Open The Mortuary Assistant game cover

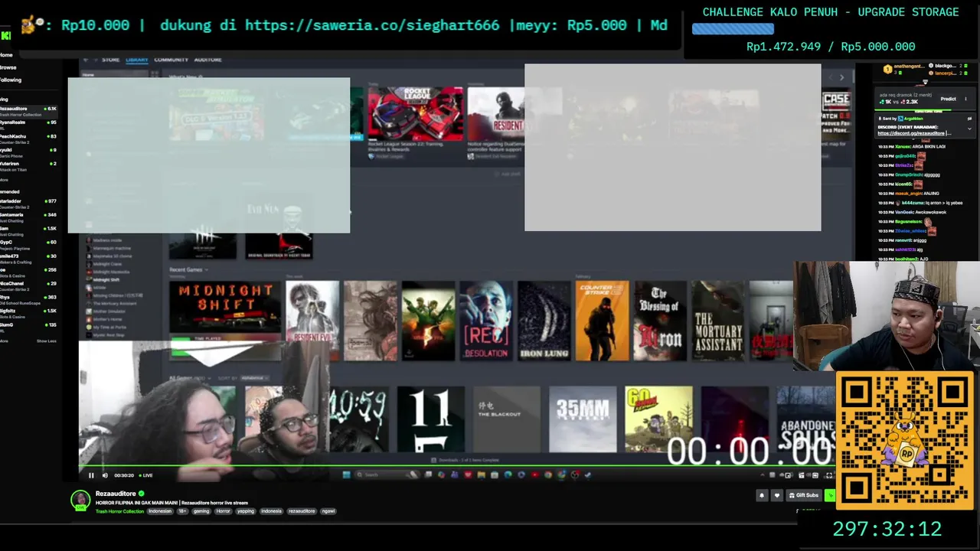click(718, 321)
